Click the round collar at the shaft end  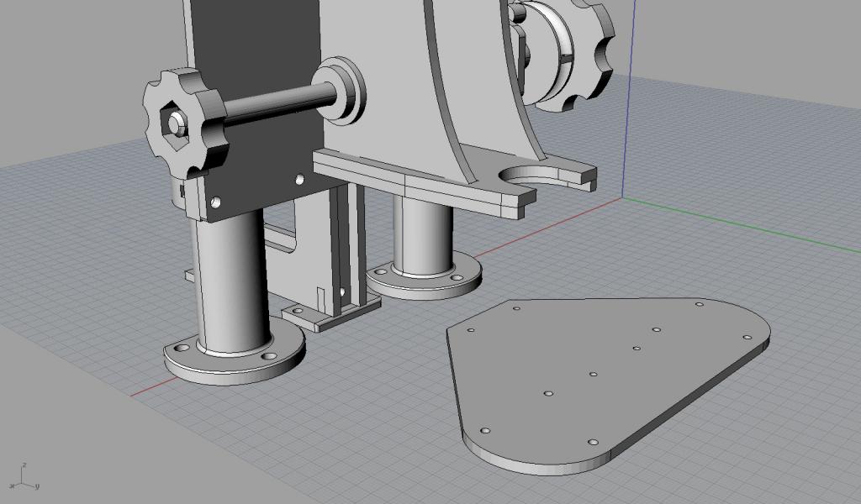point(341,90)
